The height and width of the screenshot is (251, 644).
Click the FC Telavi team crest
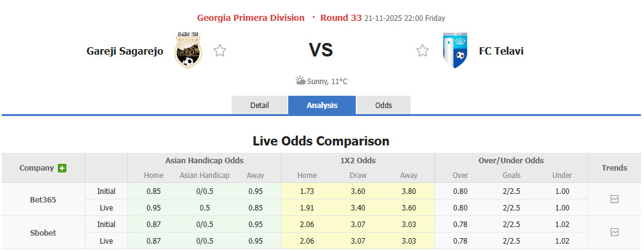[455, 51]
